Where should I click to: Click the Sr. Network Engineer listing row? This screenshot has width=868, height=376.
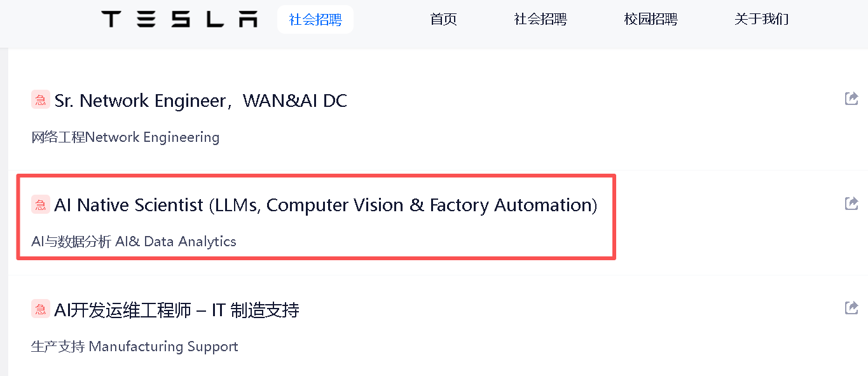(318, 115)
